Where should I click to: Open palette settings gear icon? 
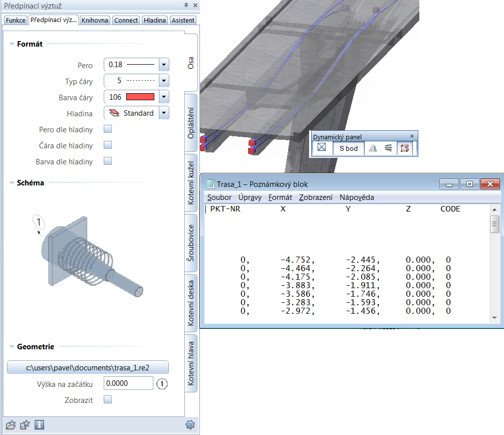[190, 425]
